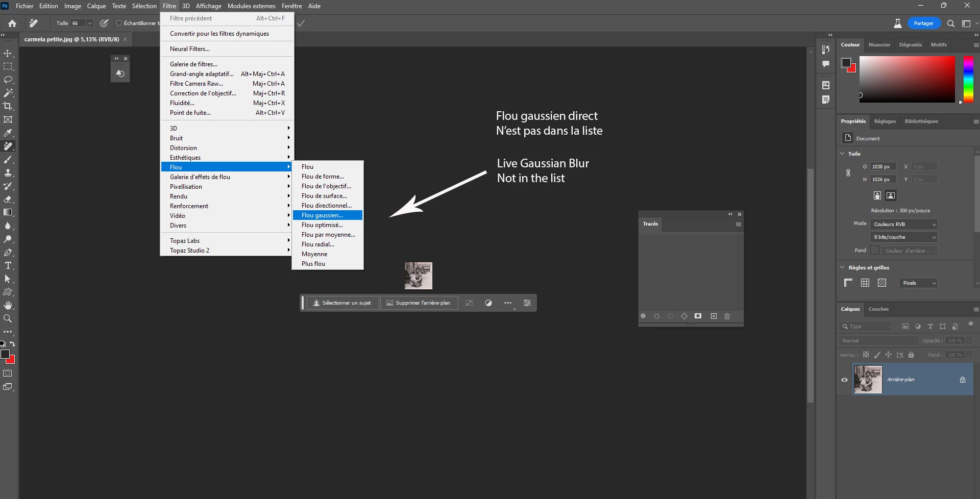980x499 pixels.
Task: Expand the Topaz Labs submenu
Action: click(227, 241)
